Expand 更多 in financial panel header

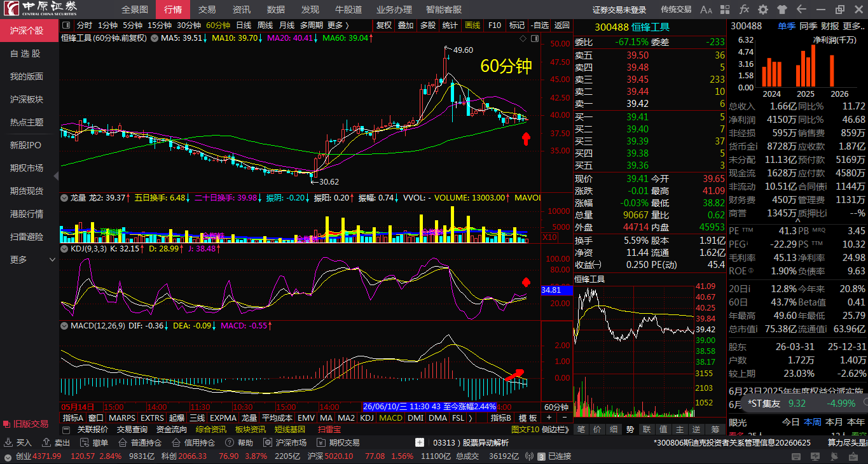pyautogui.click(x=853, y=26)
